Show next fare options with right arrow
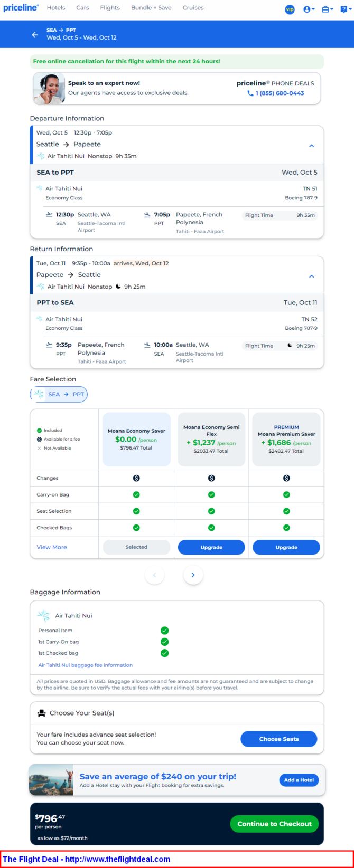The width and height of the screenshot is (354, 868). 193,575
